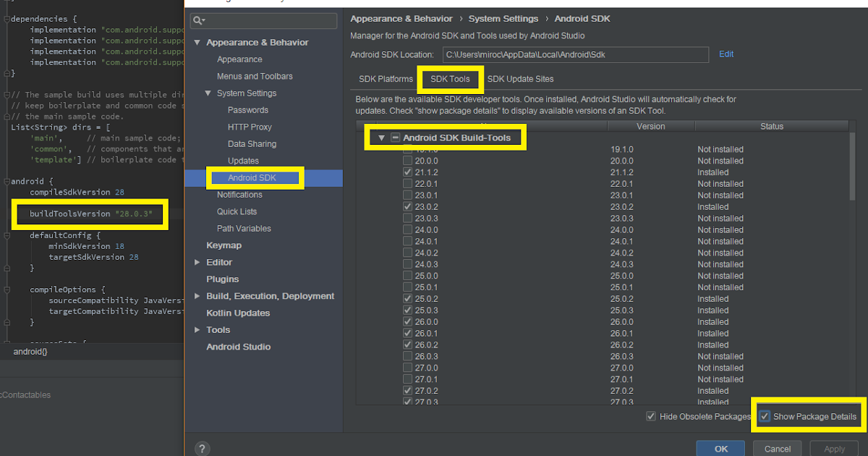The width and height of the screenshot is (868, 456).
Task: Expand the Editor settings section
Action: click(197, 262)
